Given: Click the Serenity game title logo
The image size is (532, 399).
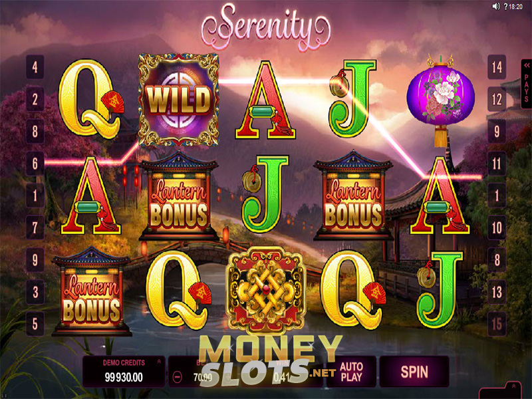Looking at the screenshot, I should 265,27.
